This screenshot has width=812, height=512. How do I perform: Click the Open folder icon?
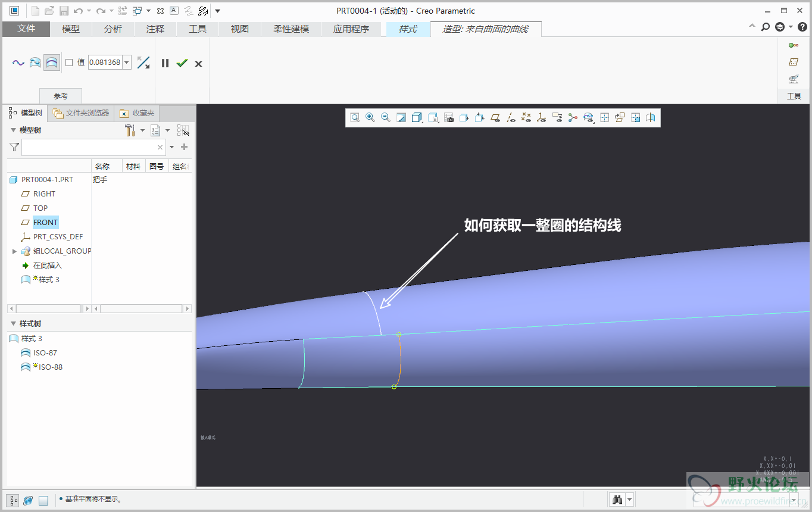49,11
